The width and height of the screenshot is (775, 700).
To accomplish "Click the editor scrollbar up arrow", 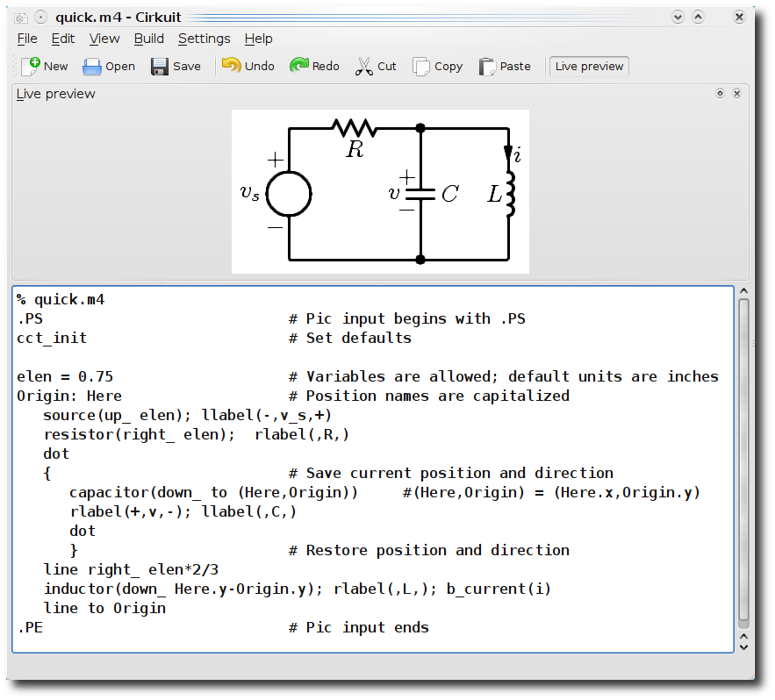I will (744, 291).
